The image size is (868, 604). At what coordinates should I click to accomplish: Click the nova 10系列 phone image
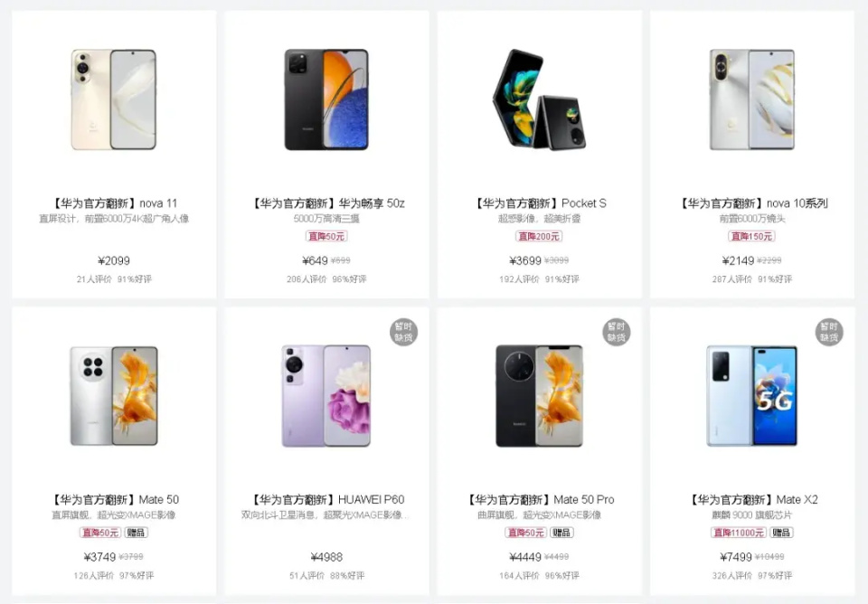tap(751, 99)
